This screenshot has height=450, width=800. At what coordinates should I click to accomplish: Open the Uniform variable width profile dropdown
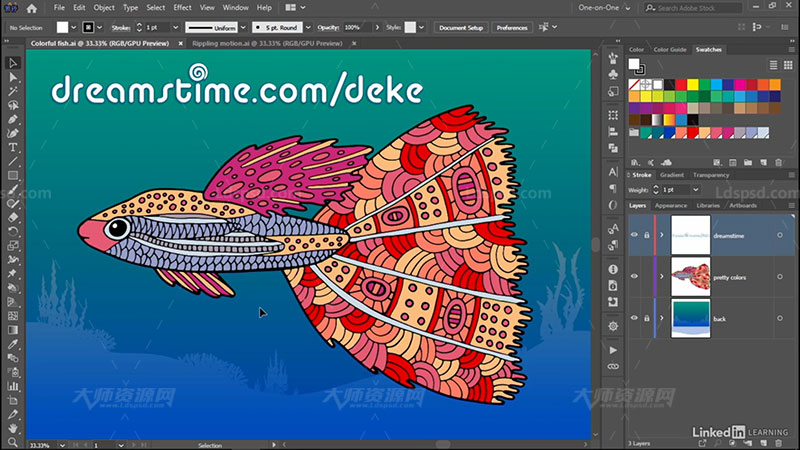coord(243,28)
